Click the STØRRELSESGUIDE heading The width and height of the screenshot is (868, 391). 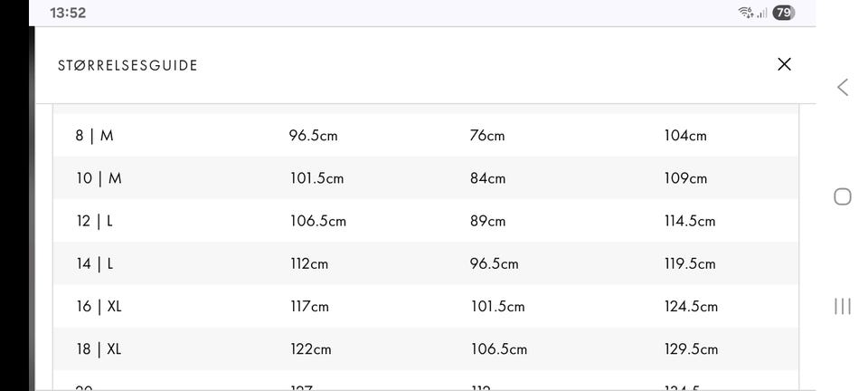coord(127,65)
